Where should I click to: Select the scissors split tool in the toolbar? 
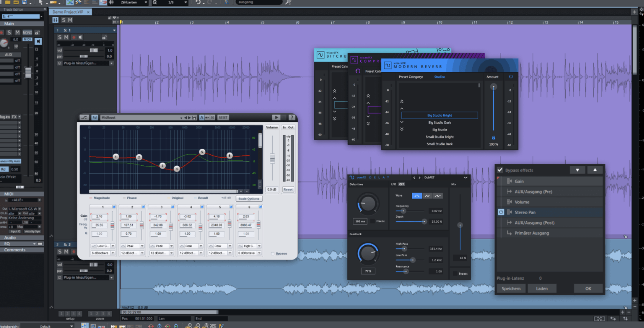pyautogui.click(x=78, y=3)
